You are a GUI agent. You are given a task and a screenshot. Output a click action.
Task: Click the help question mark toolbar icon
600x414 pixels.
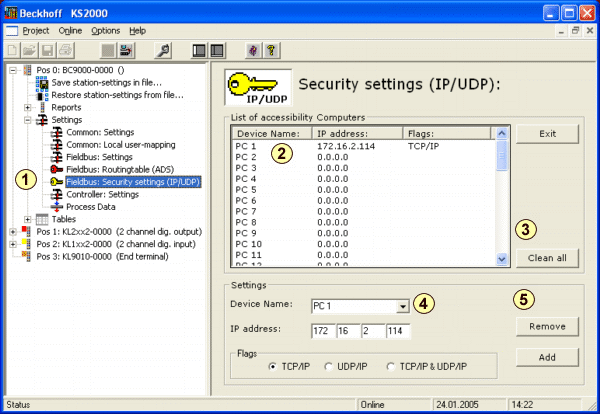pos(271,49)
